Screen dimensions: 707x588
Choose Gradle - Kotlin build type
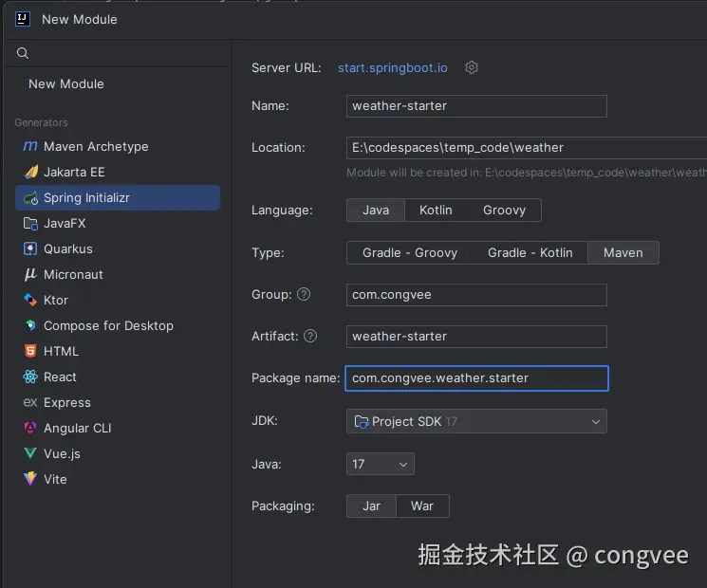click(x=530, y=253)
